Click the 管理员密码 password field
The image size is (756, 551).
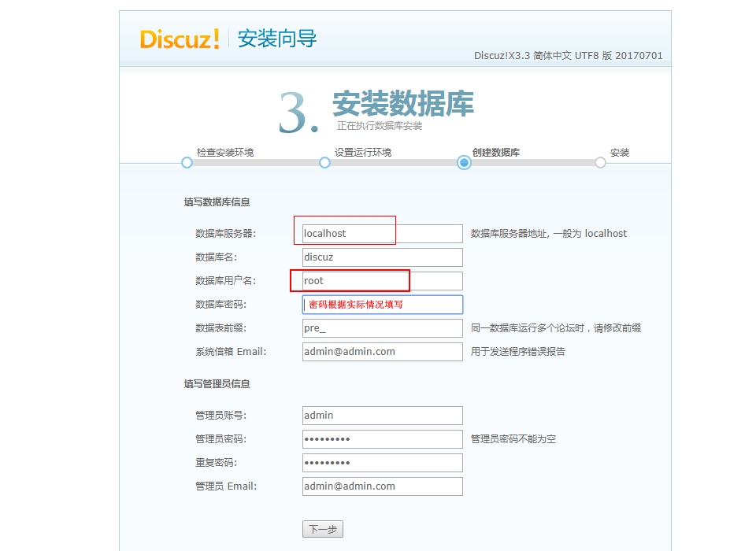click(382, 439)
